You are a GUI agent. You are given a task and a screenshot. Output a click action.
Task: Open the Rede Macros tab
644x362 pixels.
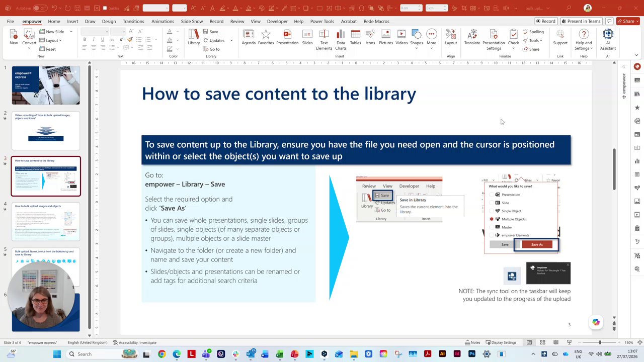point(376,21)
